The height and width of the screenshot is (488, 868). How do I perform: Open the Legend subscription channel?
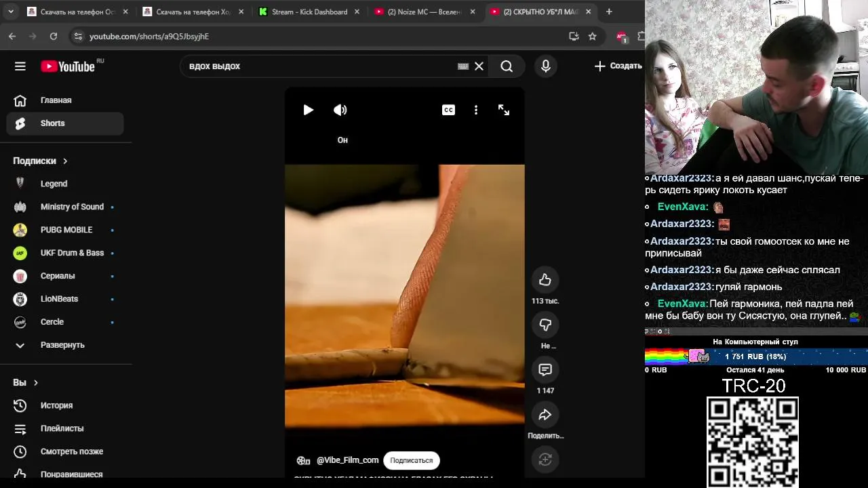click(x=65, y=184)
